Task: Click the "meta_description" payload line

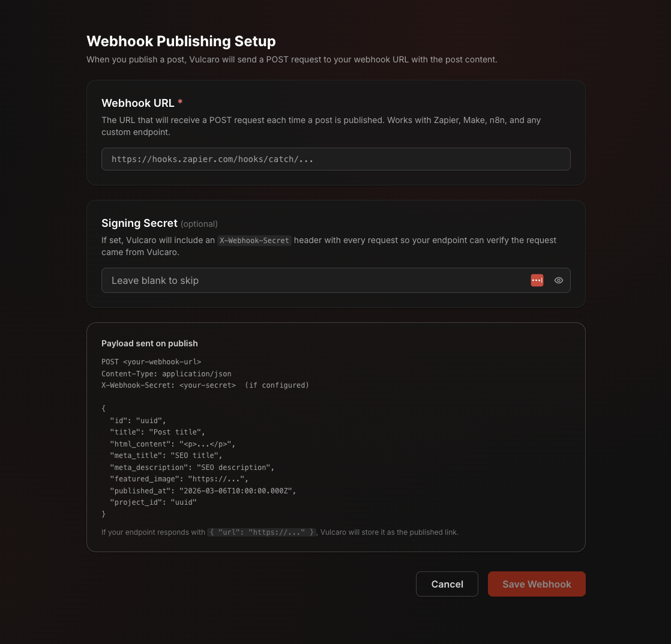Action: (192, 468)
